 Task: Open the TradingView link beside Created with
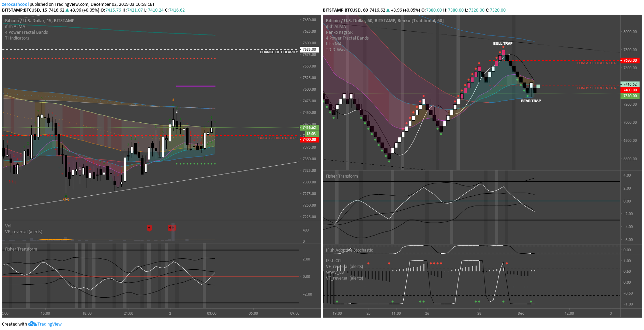(x=49, y=324)
